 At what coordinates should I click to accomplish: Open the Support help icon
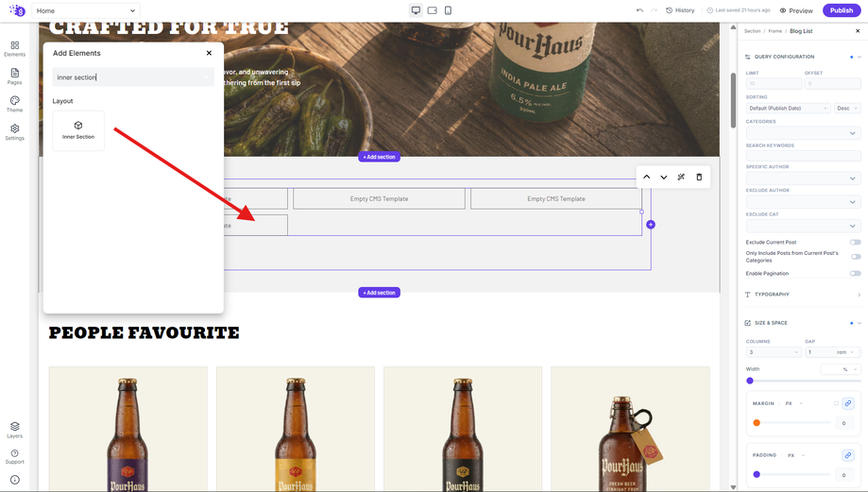click(x=15, y=456)
